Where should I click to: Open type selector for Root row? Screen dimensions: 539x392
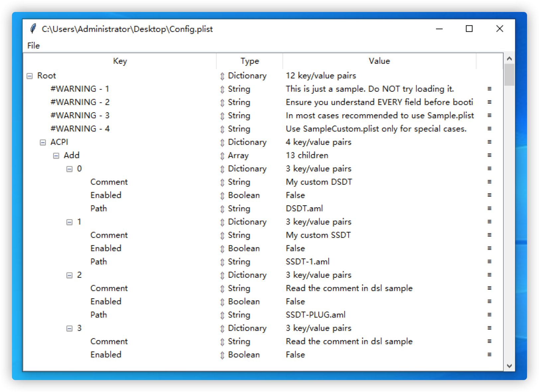click(x=222, y=76)
